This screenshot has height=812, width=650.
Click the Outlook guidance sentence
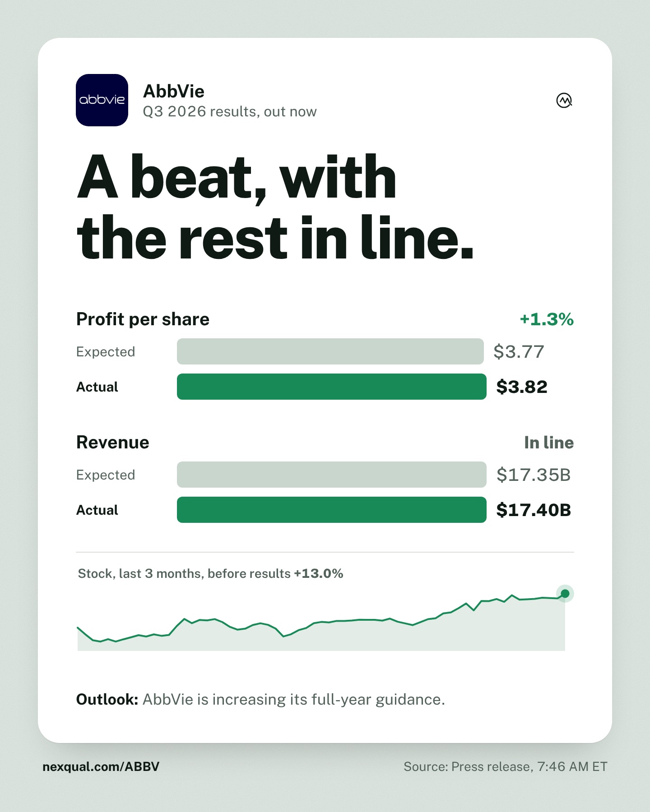click(x=260, y=699)
